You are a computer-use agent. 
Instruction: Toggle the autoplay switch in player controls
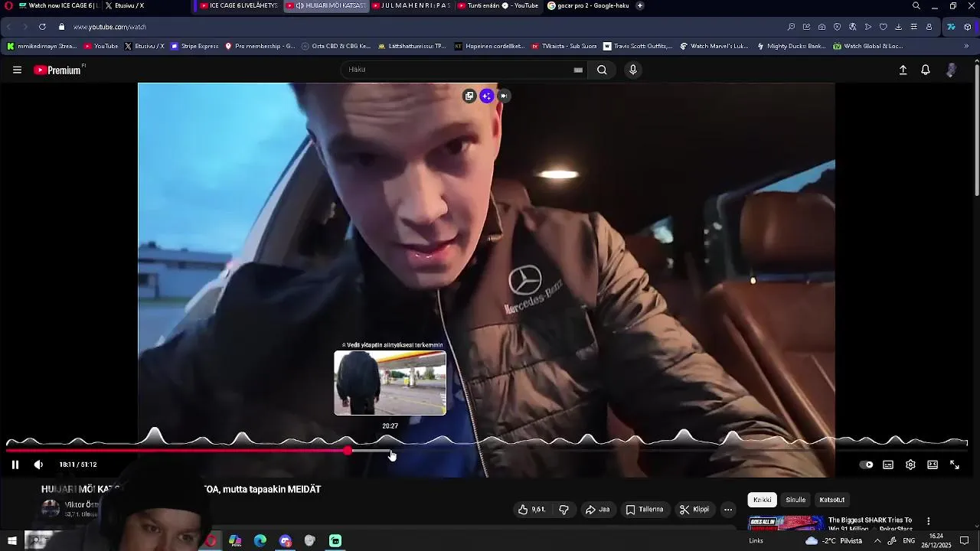[x=866, y=465]
